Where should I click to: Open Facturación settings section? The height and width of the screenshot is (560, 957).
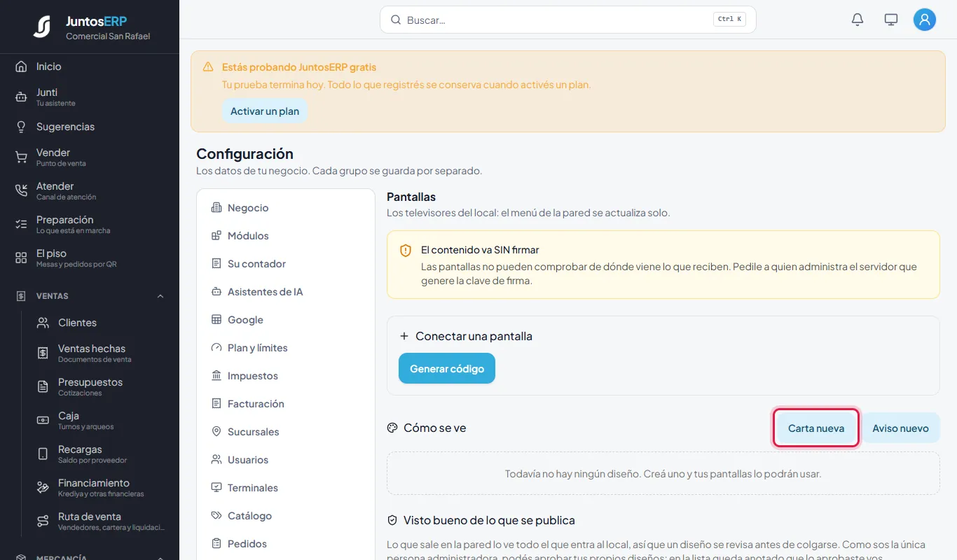point(286,404)
